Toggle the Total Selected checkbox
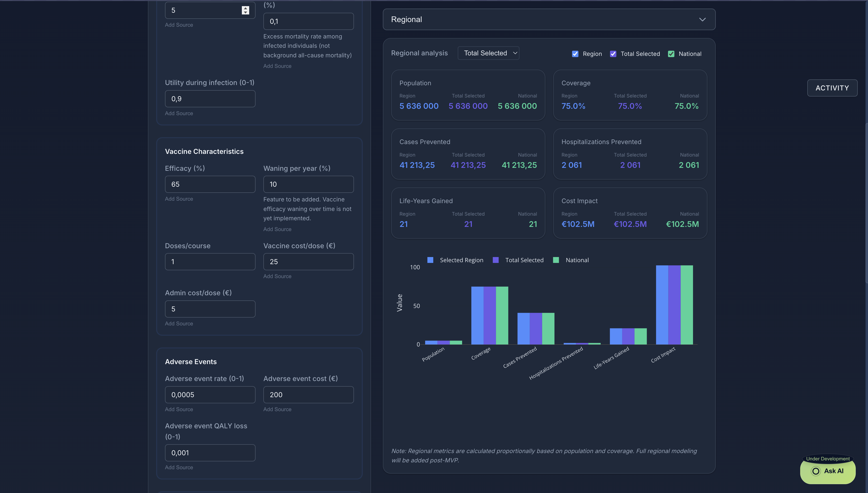Screen dimensions: 868x493 click(613, 54)
